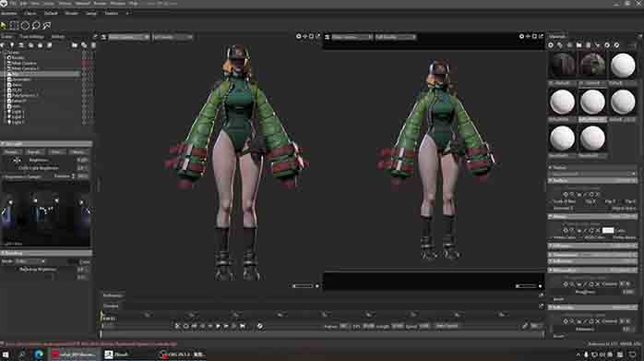The image size is (644, 361).
Task: Switch to ZBrush in the taskbar
Action: point(116,354)
